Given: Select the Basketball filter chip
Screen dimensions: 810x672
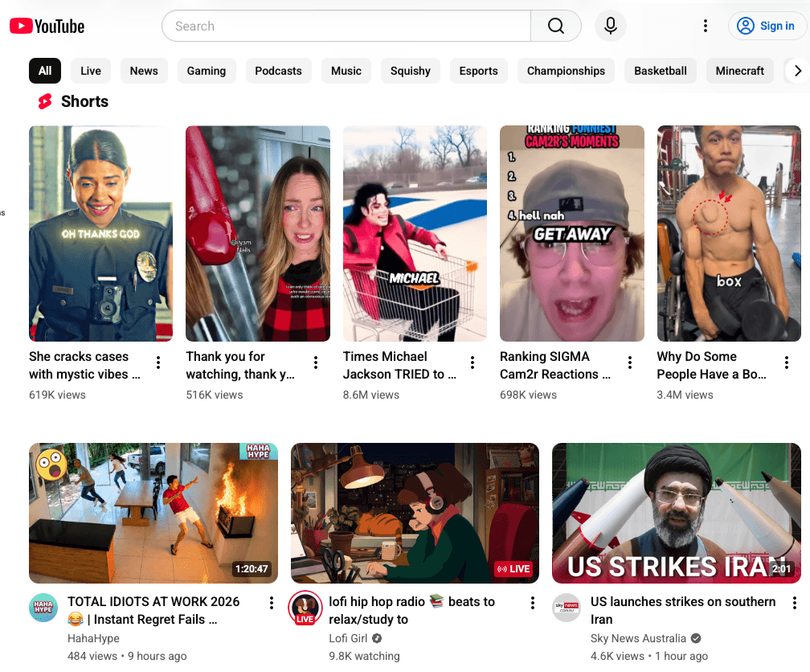Looking at the screenshot, I should [x=661, y=71].
